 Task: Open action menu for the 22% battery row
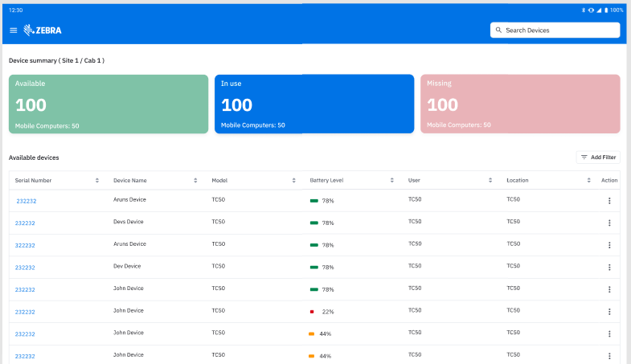point(608,311)
